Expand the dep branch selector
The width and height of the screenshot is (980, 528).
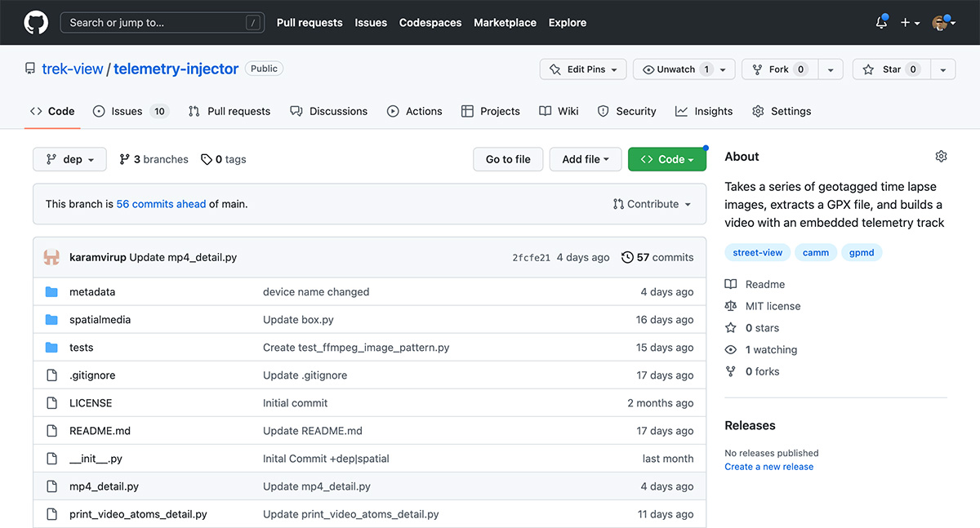point(69,159)
